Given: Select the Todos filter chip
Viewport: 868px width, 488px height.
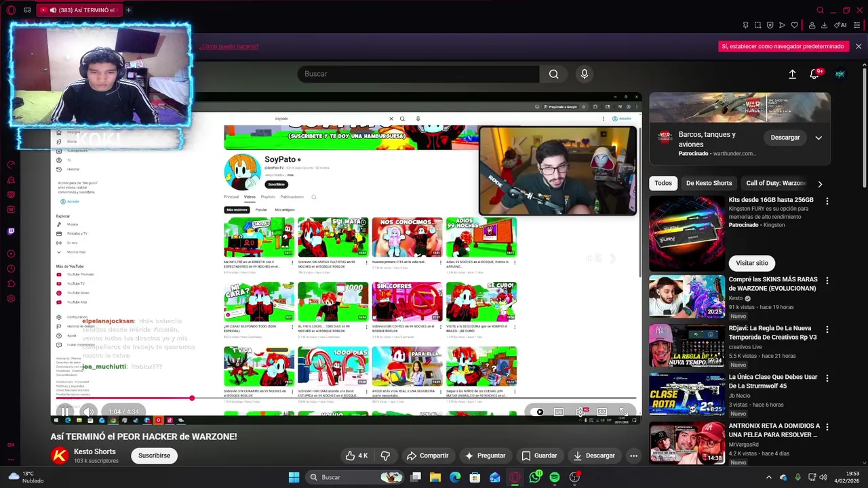Looking at the screenshot, I should pyautogui.click(x=663, y=183).
